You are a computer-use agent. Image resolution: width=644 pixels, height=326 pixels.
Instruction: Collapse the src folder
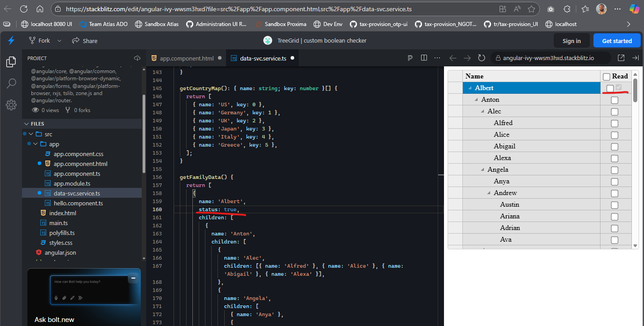[31, 134]
